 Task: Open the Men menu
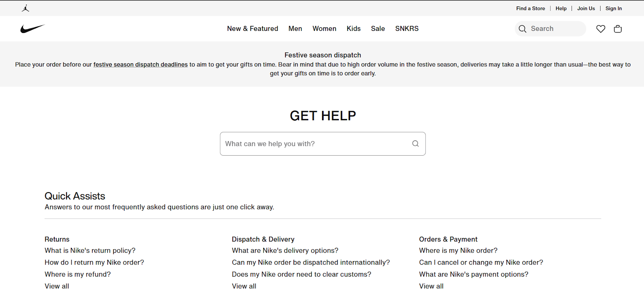point(295,29)
